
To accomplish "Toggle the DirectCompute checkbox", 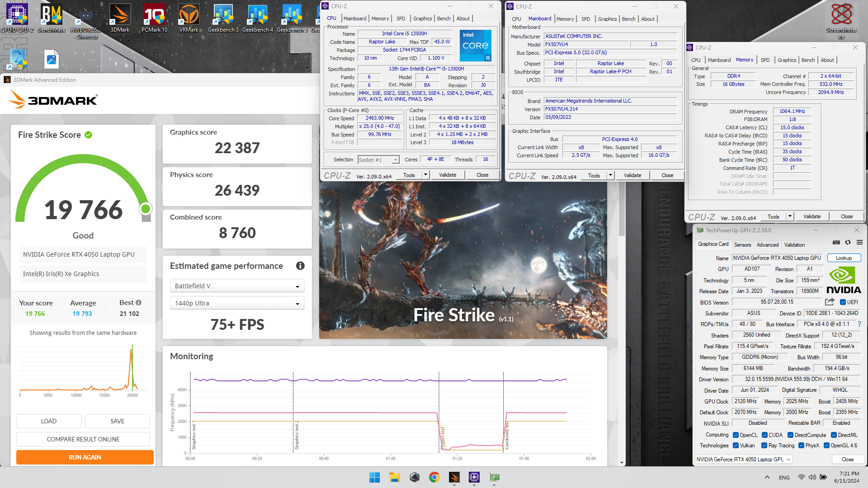I will tap(790, 435).
